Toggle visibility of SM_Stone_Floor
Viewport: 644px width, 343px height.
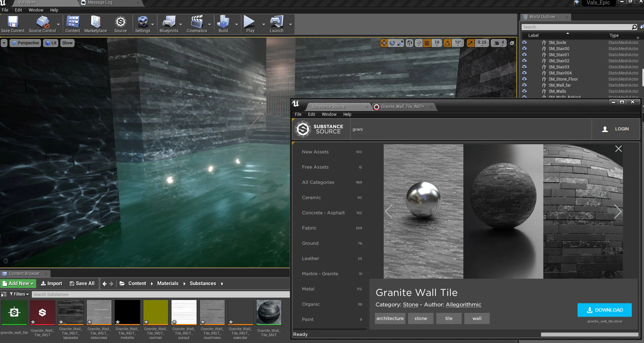524,79
